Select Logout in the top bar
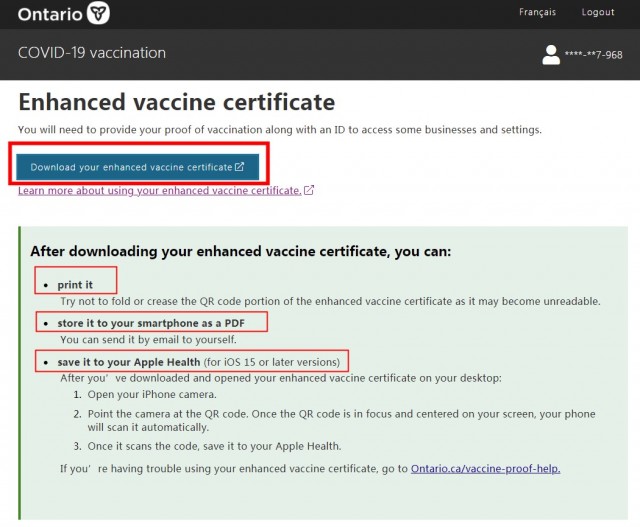 pyautogui.click(x=598, y=12)
